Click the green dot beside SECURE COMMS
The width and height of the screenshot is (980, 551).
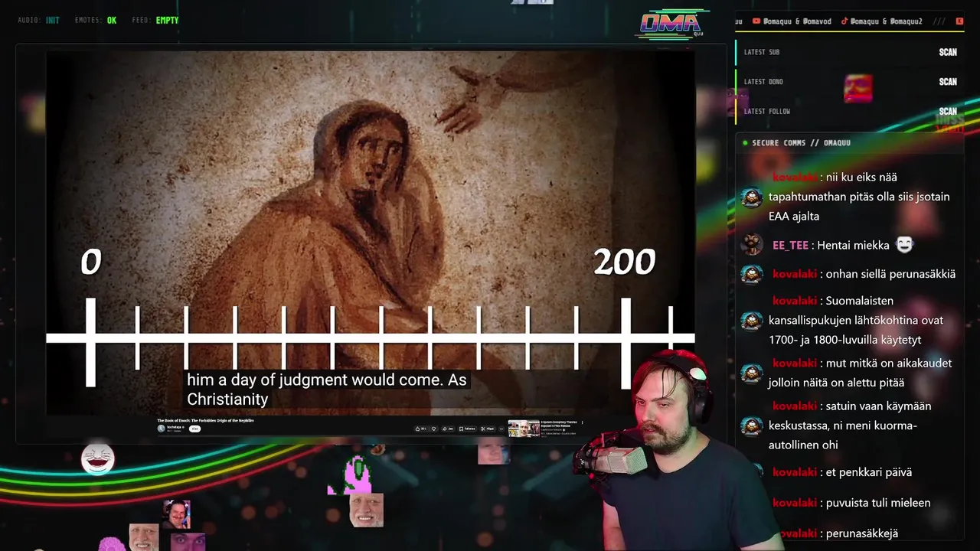745,143
